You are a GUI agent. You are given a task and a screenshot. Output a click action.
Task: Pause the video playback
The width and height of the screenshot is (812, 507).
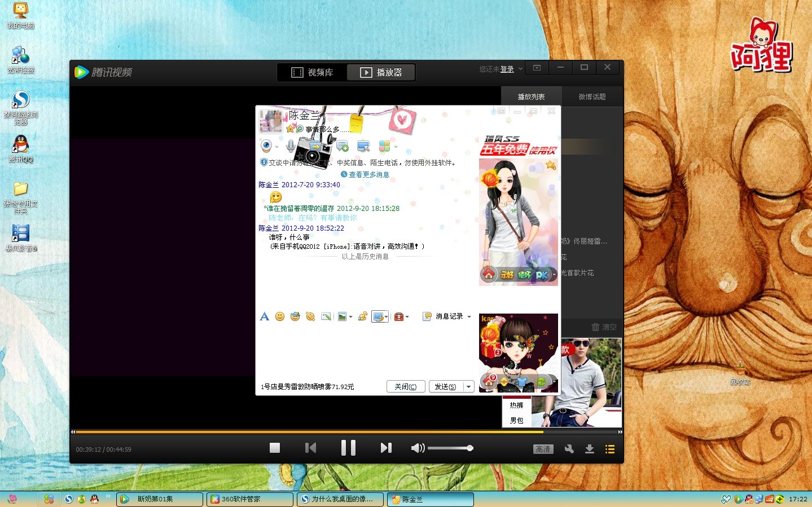(x=348, y=448)
